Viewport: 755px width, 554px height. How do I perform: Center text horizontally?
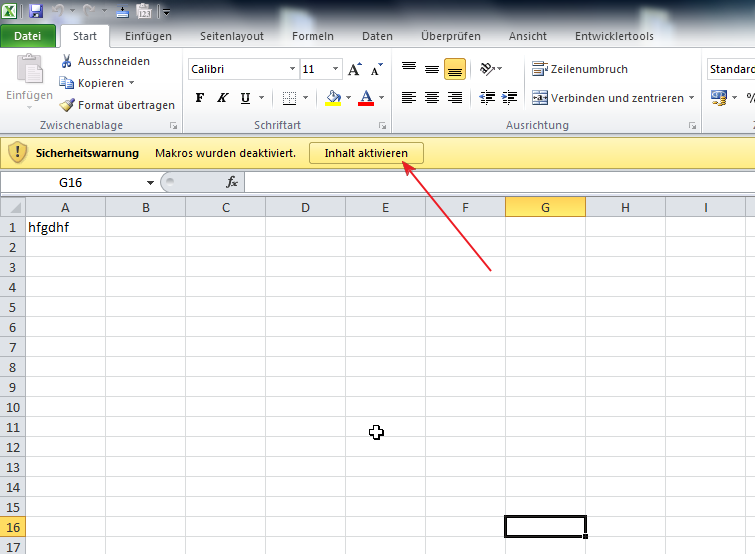[431, 98]
